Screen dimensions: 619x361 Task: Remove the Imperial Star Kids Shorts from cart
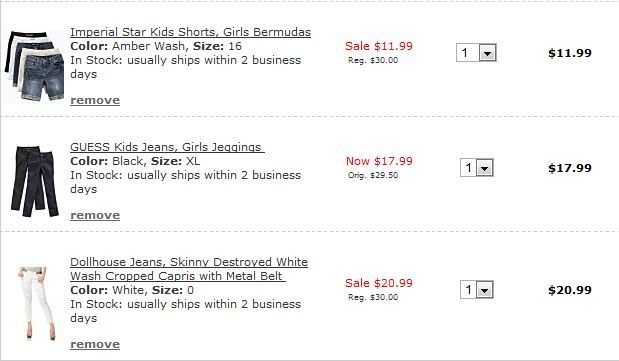[x=95, y=100]
